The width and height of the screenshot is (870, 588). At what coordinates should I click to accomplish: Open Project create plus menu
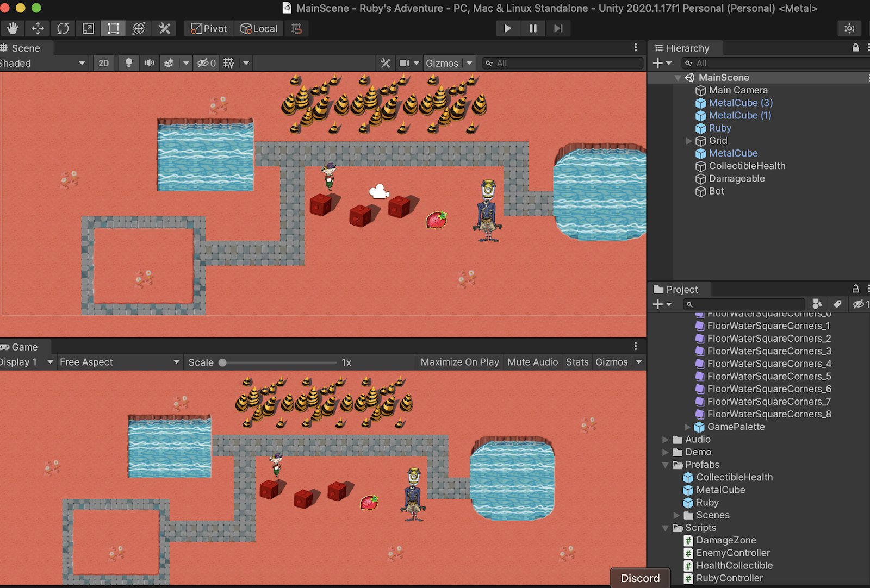[662, 304]
